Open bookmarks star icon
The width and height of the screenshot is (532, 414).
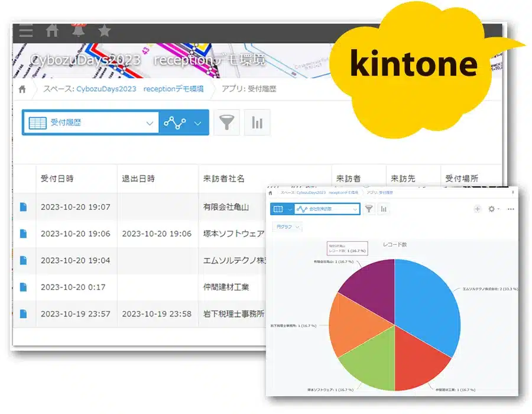point(105,31)
